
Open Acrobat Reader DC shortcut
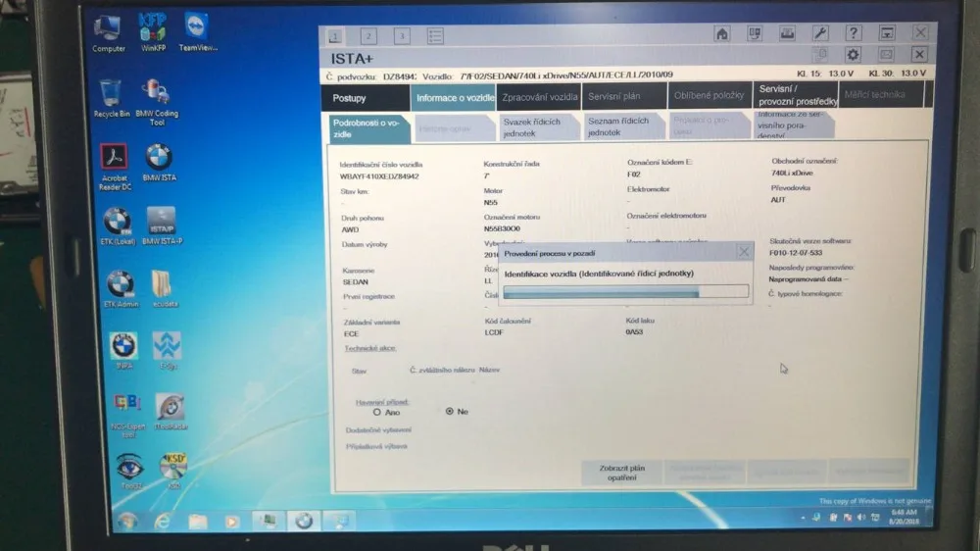115,167
